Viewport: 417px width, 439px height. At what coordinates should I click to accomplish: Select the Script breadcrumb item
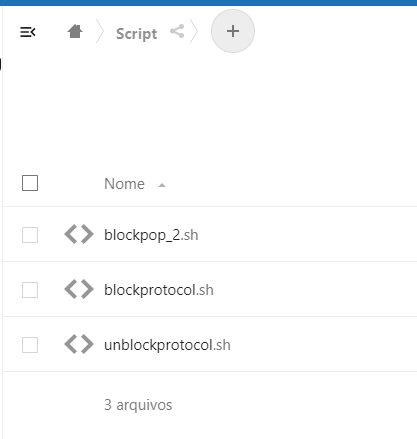[x=136, y=34]
